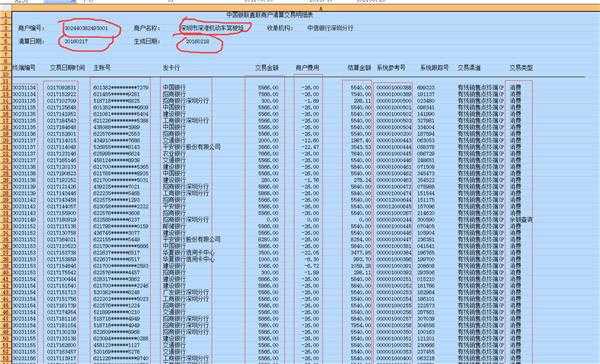600x364 pixels.
Task: Select the 系统跟踪号 column header
Action: click(x=434, y=68)
